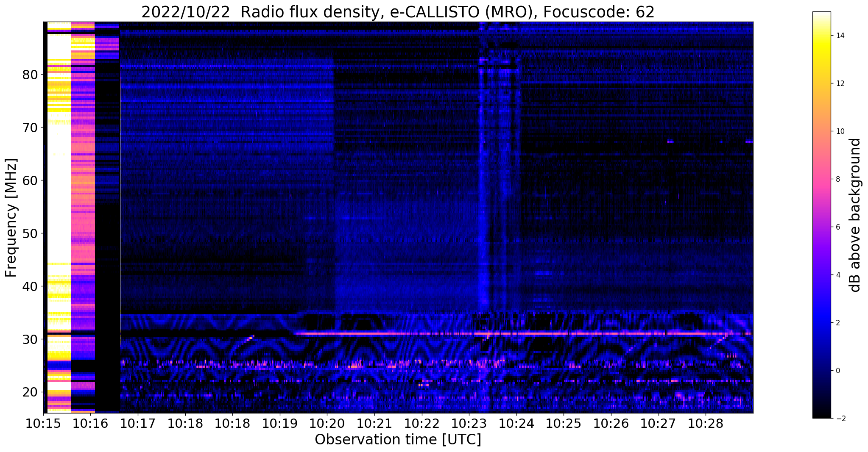Select the 70 MHz frequency tick label
Viewport: 868px width, 452px height.
30,128
